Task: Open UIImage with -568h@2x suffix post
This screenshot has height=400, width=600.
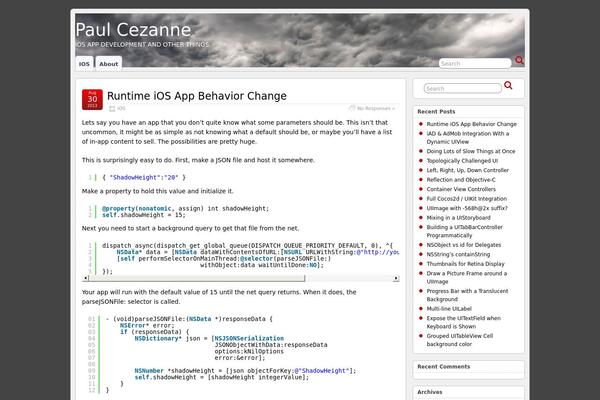Action: [x=467, y=208]
